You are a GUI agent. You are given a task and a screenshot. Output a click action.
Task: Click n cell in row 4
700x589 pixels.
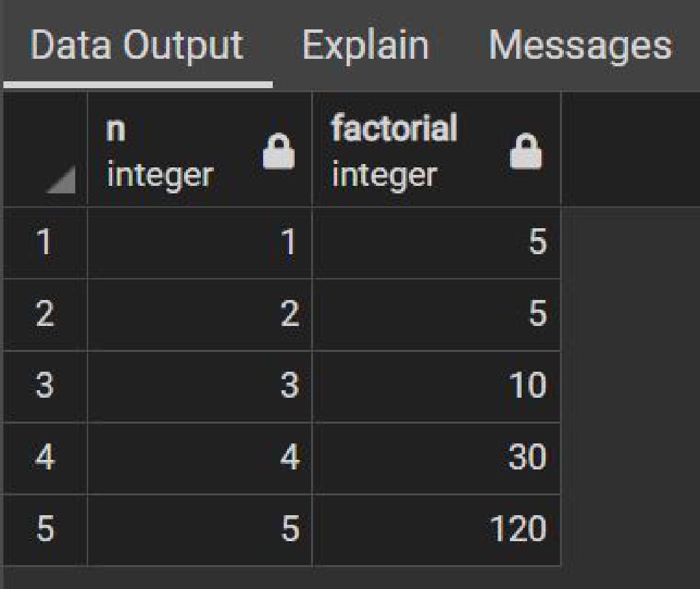pyautogui.click(x=200, y=458)
